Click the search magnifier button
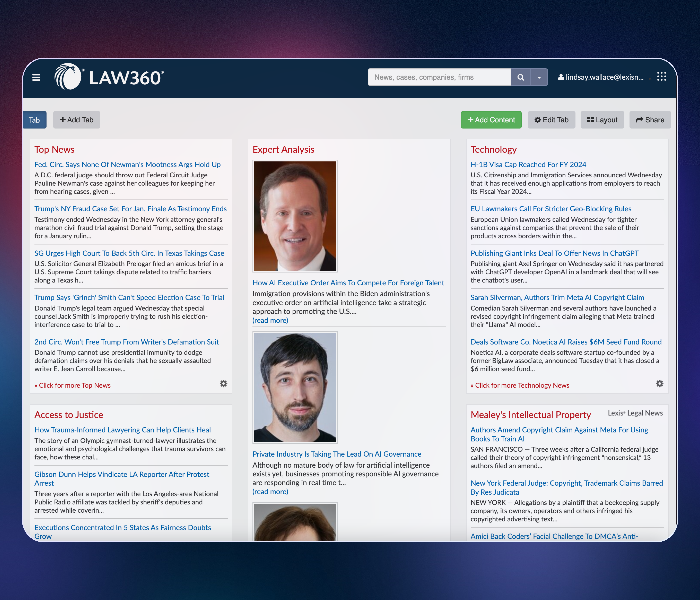The width and height of the screenshot is (700, 600). pyautogui.click(x=521, y=77)
